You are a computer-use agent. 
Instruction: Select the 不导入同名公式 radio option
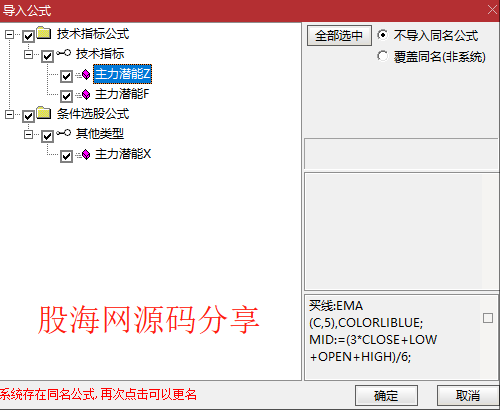tap(383, 35)
